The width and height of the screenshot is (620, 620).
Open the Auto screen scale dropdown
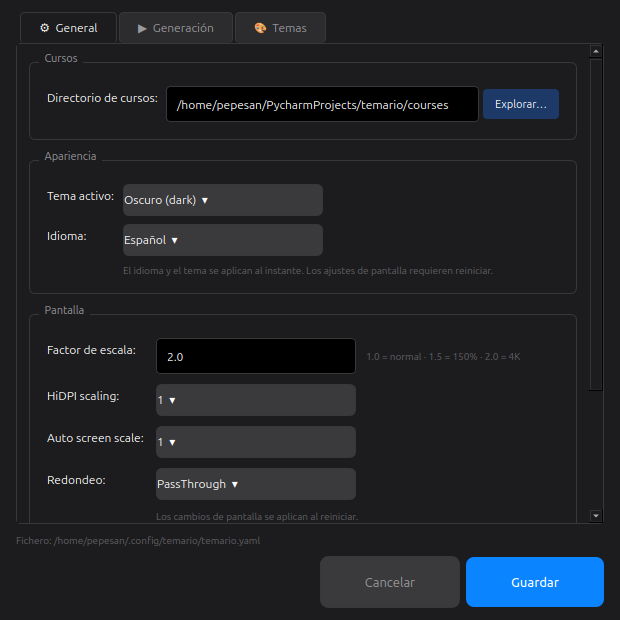click(256, 442)
